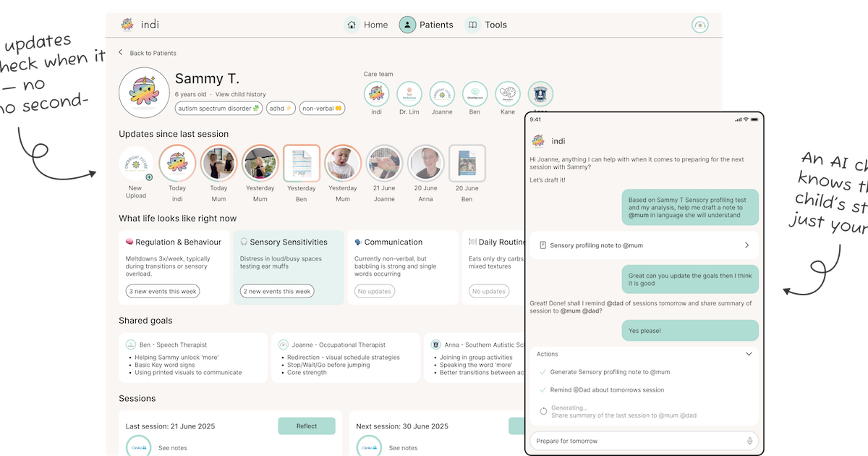Collapse the Actions panel chevron
Viewport: 868px width, 456px height.
coord(747,354)
